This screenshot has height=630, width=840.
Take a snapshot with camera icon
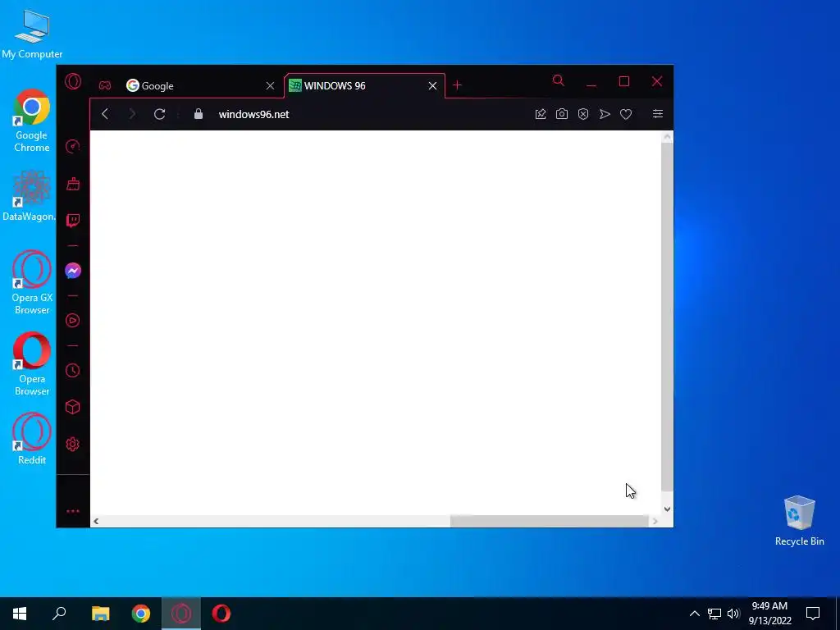click(561, 114)
